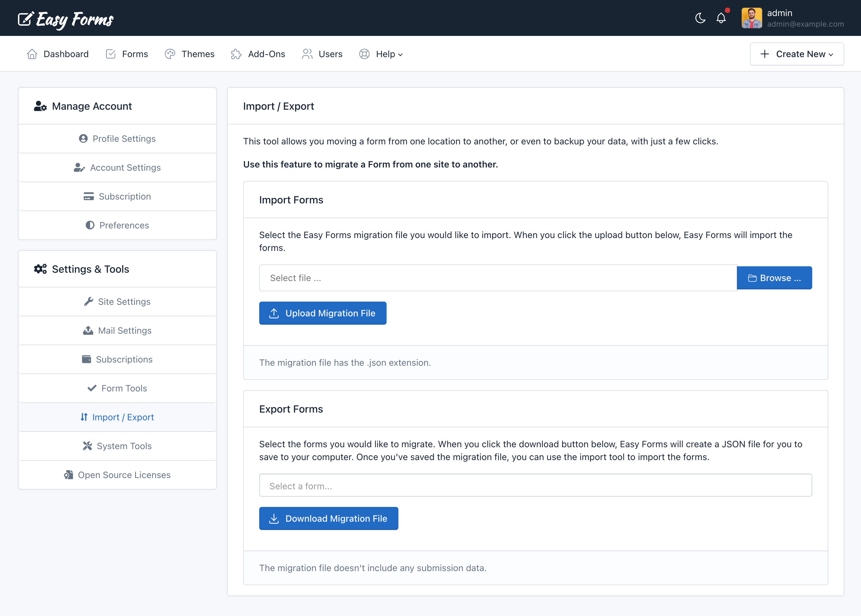Open Form Tools
This screenshot has width=861, height=616.
point(117,388)
